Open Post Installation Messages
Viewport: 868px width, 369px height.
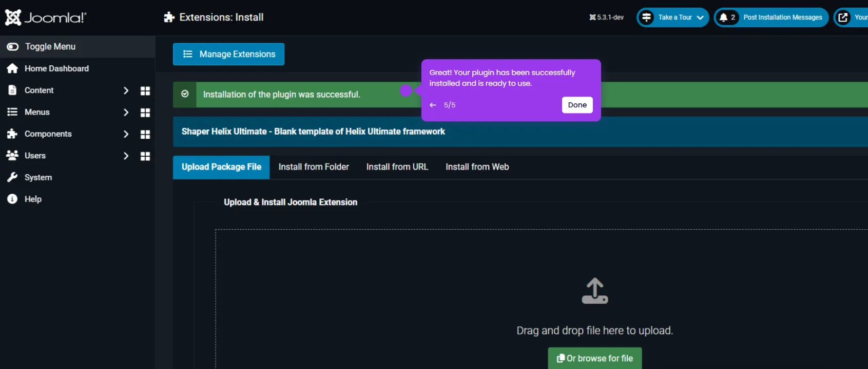point(771,17)
